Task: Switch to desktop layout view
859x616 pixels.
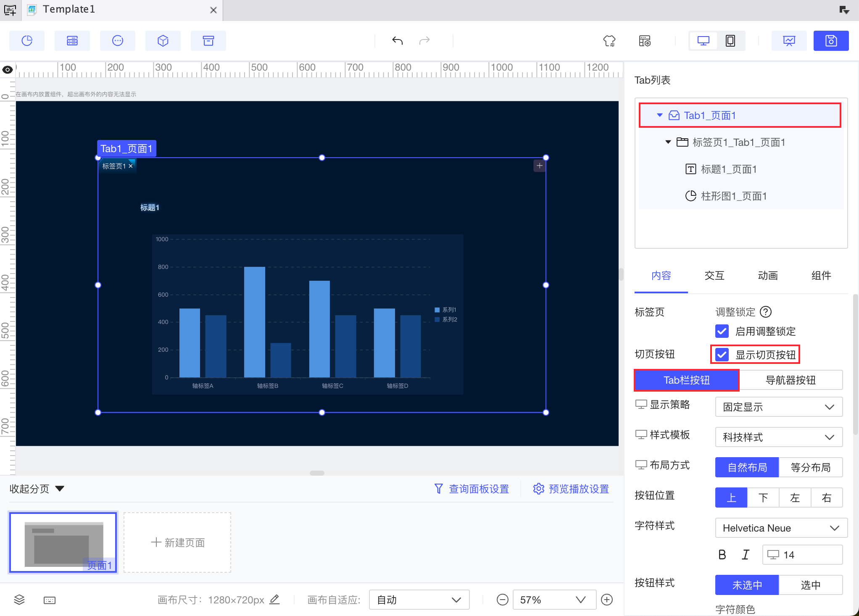Action: click(704, 41)
